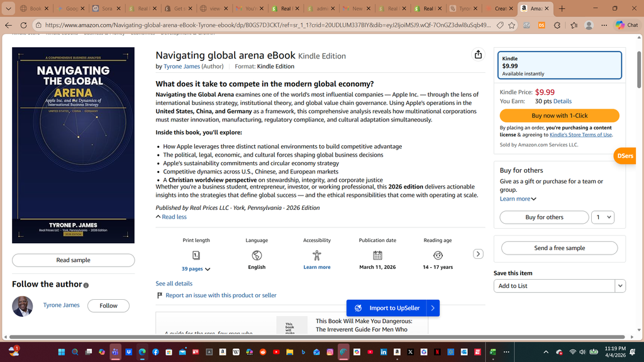Click Import to UpSeller button
The height and width of the screenshot is (362, 644).
[x=387, y=308]
